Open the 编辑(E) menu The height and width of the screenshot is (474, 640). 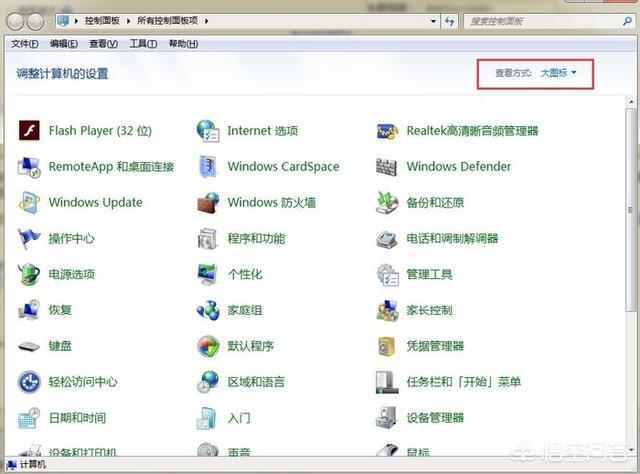(64, 44)
